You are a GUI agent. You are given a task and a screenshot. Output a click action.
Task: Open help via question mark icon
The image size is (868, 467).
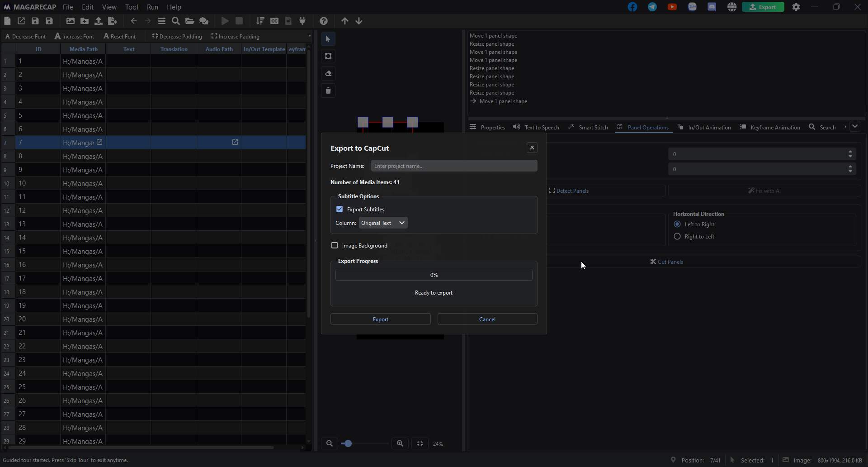(x=324, y=21)
